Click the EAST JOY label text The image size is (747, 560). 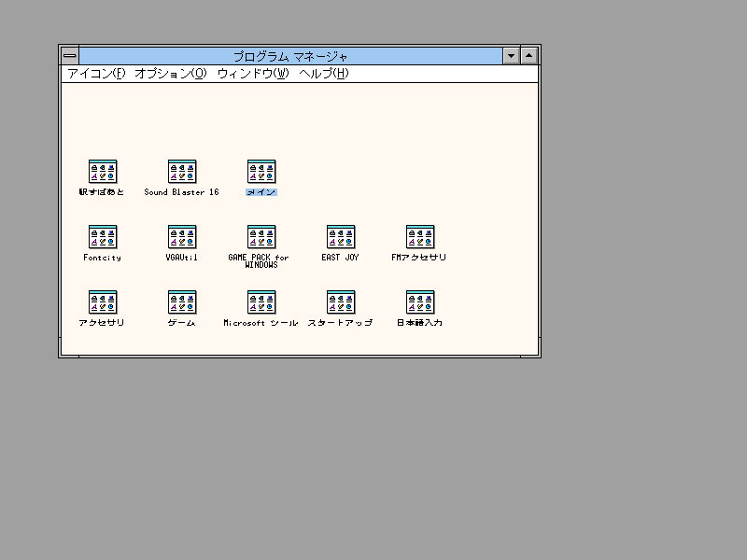point(340,258)
